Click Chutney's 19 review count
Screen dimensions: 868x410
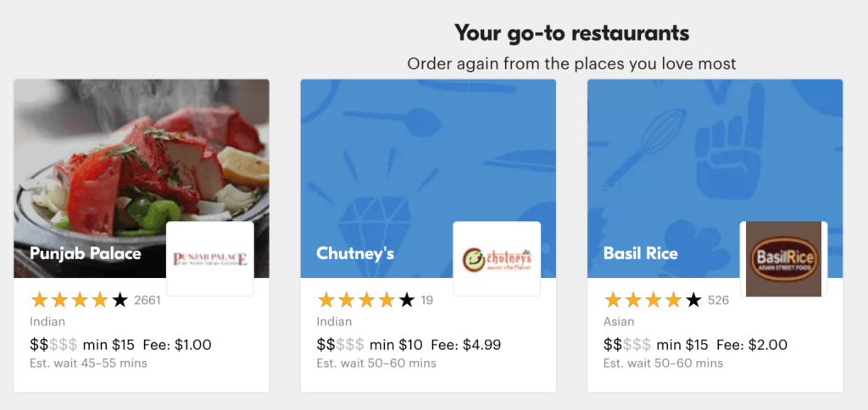[x=427, y=300]
